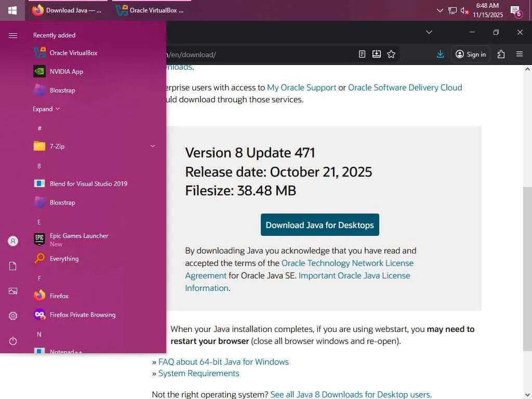The height and width of the screenshot is (399, 532).
Task: Expand the Recently added list
Action: [46, 109]
